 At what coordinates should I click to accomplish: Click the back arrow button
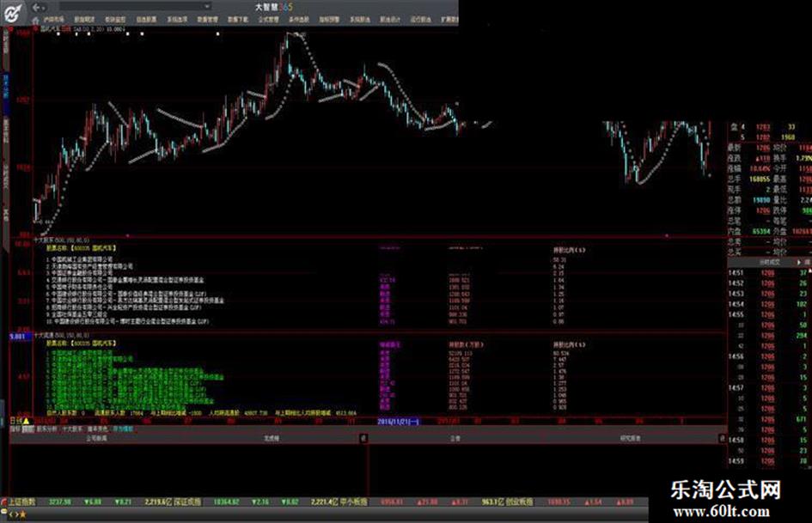point(37,7)
